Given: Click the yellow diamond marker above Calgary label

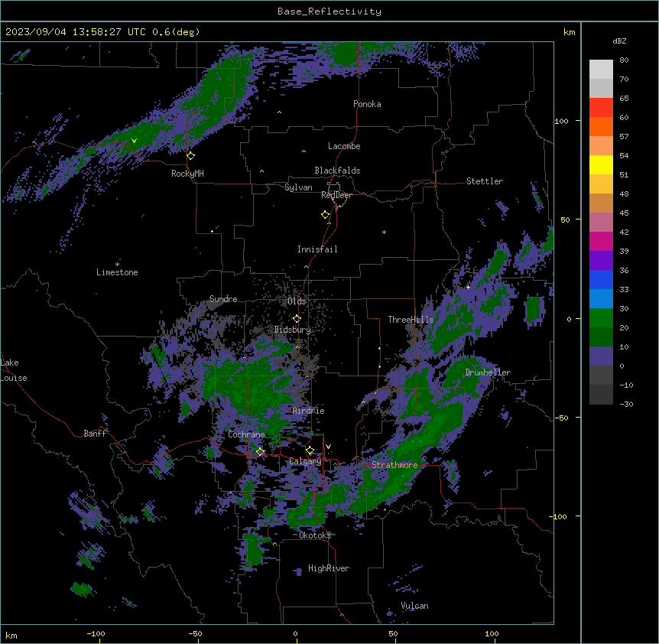Looking at the screenshot, I should pyautogui.click(x=310, y=450).
